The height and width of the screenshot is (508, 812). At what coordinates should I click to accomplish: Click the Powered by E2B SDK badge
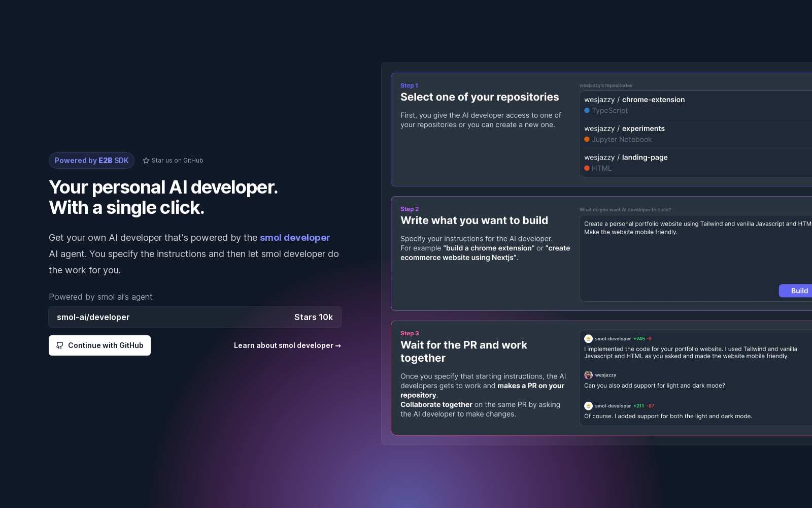(91, 161)
